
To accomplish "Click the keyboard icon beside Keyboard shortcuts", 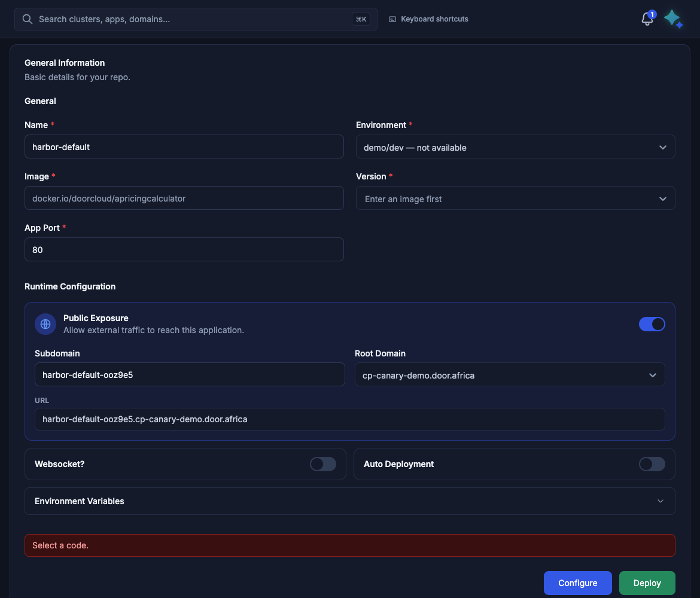I will click(392, 19).
